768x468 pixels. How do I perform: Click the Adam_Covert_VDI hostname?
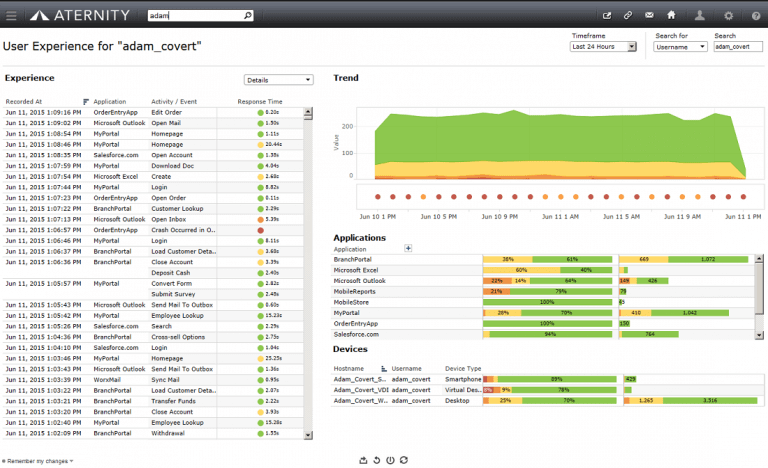[361, 390]
